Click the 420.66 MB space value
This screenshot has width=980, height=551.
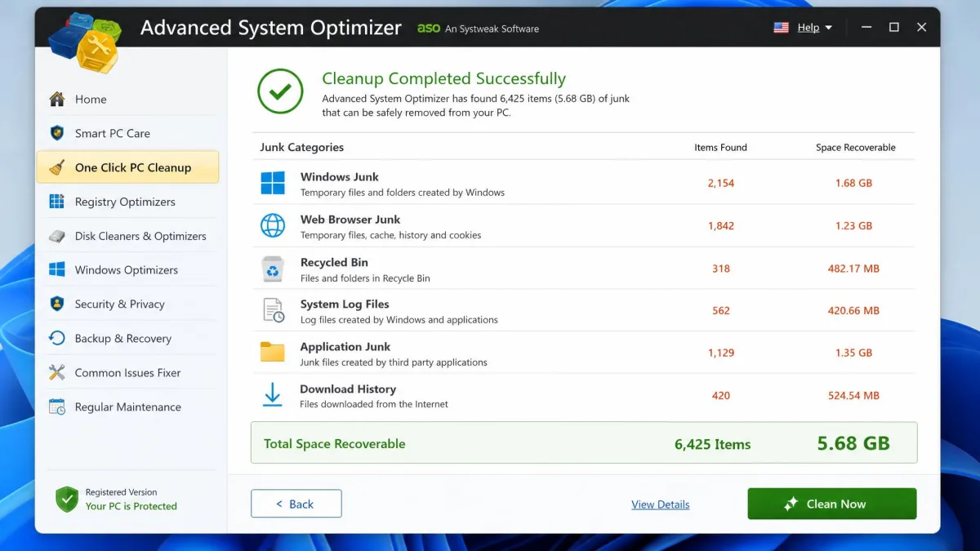pos(853,311)
